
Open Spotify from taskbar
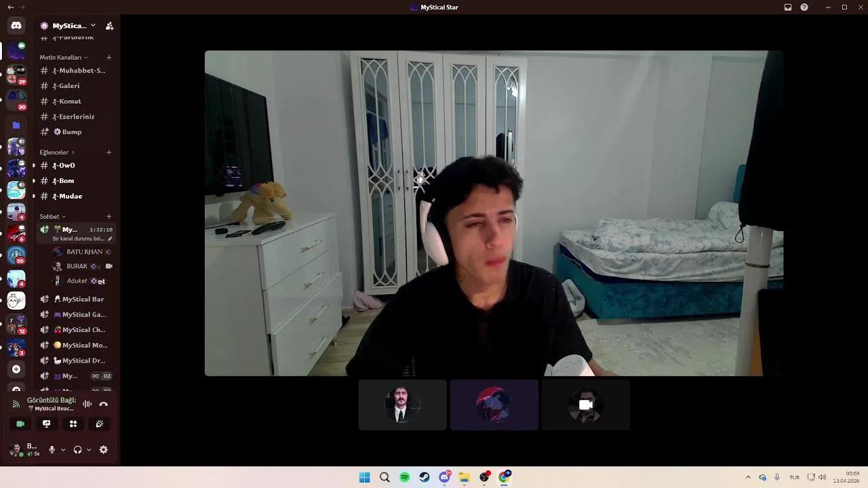(405, 477)
